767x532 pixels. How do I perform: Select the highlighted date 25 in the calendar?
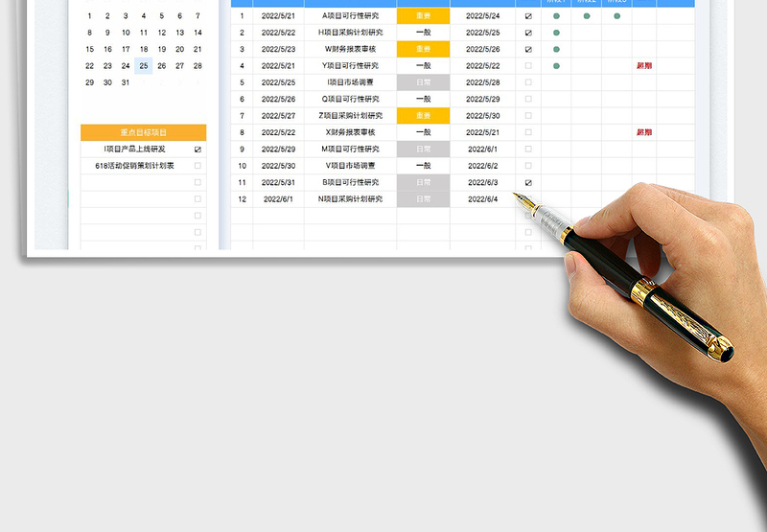click(143, 65)
